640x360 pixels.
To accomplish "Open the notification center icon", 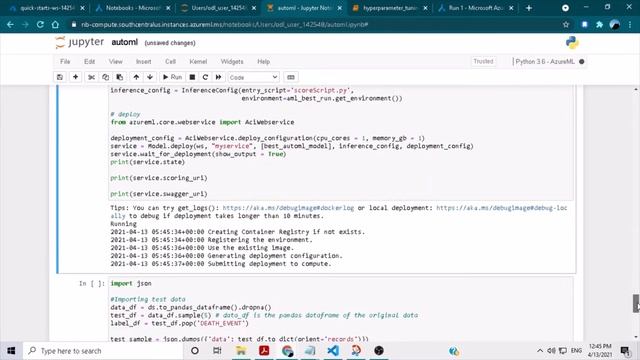I will point(625,351).
